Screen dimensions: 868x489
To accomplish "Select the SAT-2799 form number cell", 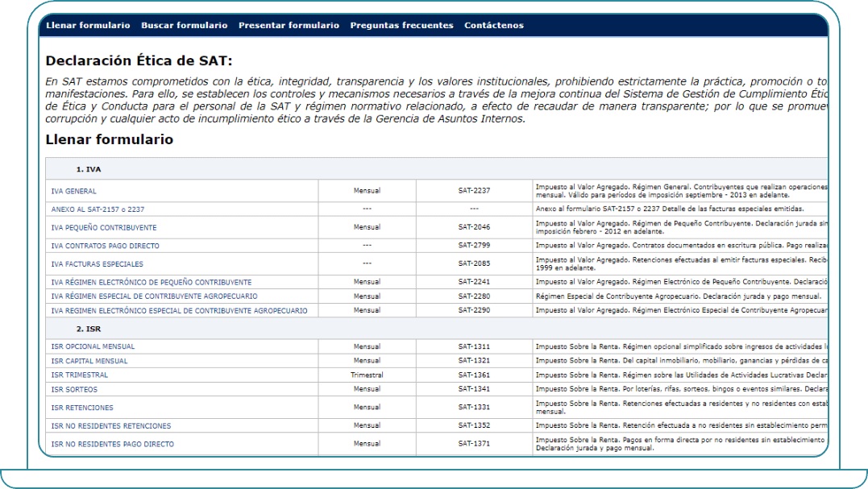I will (474, 245).
